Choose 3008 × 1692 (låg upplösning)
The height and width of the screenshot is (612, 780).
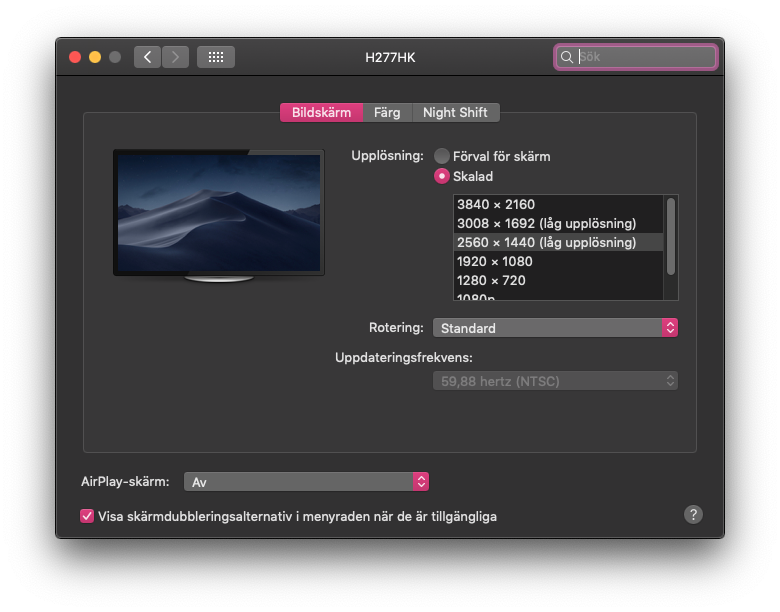coord(558,223)
